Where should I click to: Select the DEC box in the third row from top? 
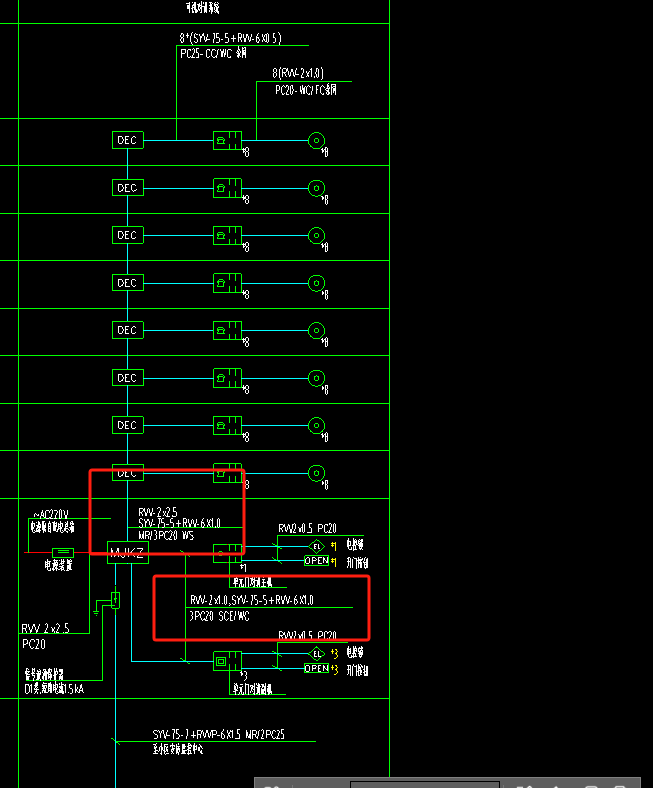pyautogui.click(x=128, y=235)
